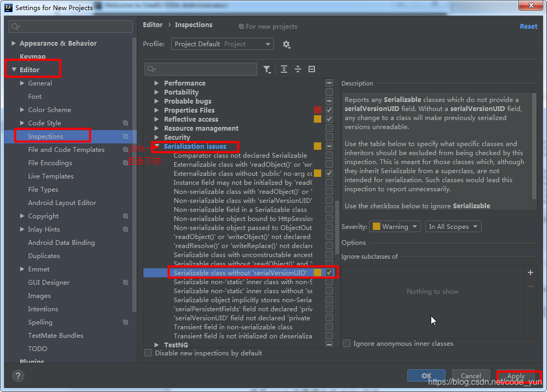Expand the TestNG inspection group
This screenshot has width=547, height=392.
pos(157,345)
